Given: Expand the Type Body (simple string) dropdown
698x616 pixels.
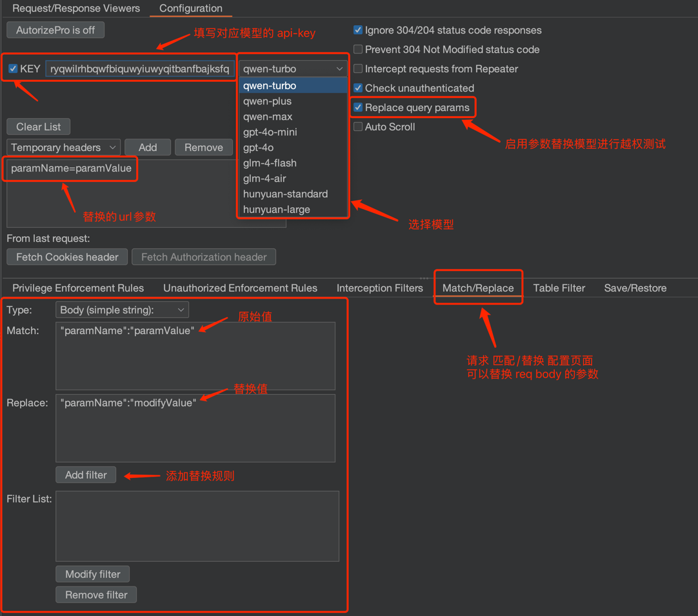Looking at the screenshot, I should point(122,310).
